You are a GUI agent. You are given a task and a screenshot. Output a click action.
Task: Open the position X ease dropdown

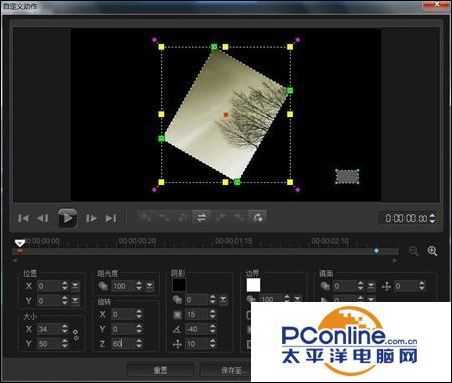coord(75,285)
